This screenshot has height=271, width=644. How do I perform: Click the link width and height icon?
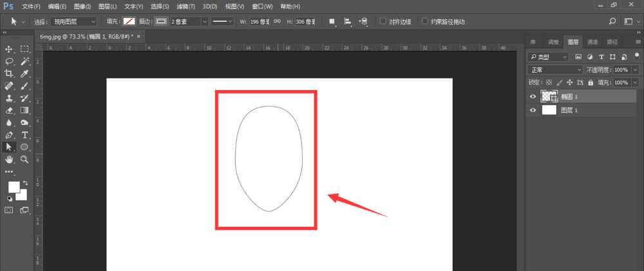click(277, 21)
